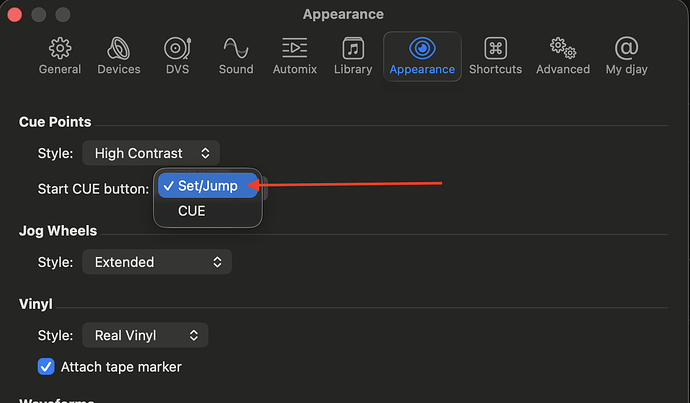
Task: Choose the Set/Jump menu option
Action: 208,185
